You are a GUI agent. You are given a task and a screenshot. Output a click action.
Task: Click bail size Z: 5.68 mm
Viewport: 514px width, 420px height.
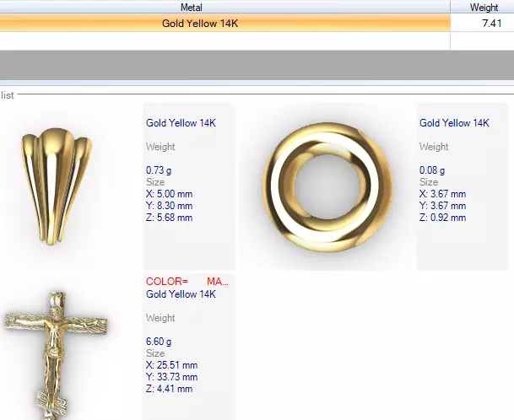169,218
